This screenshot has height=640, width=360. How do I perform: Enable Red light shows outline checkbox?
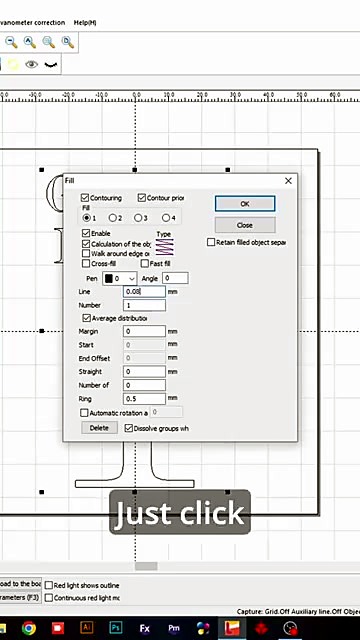click(x=49, y=585)
